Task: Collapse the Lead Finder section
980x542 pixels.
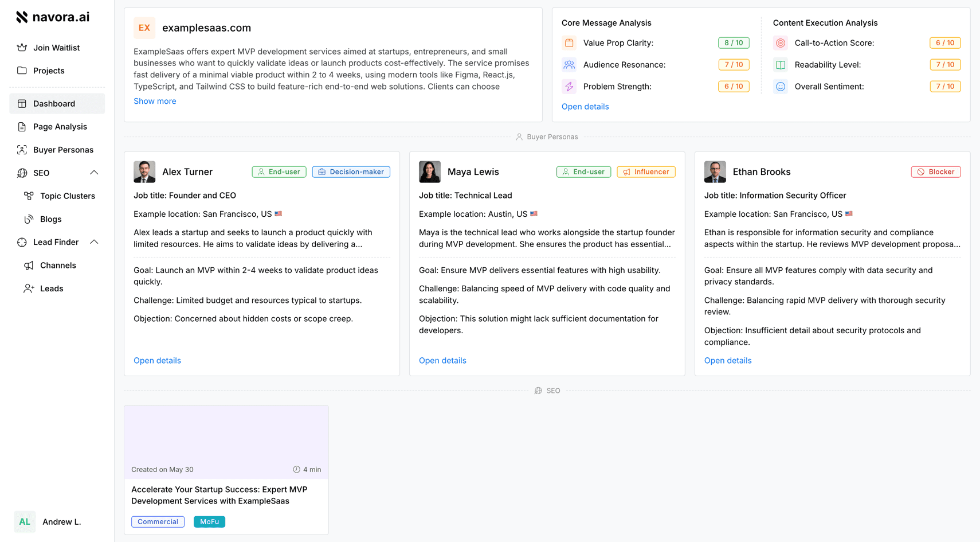Action: tap(94, 241)
